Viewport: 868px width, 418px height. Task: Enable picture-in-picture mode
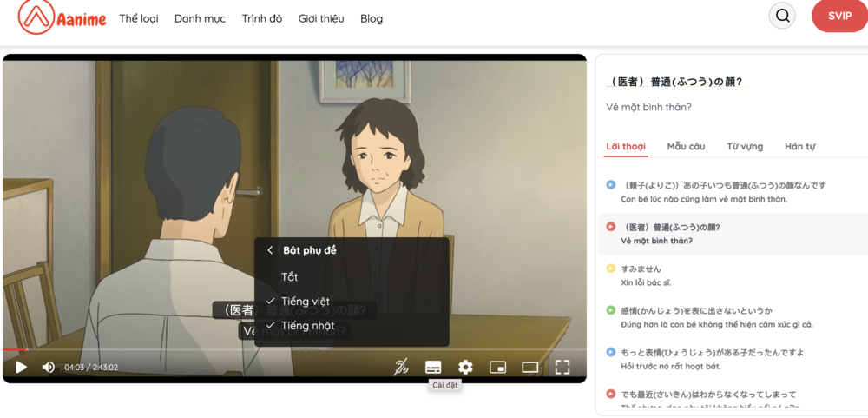pyautogui.click(x=497, y=367)
